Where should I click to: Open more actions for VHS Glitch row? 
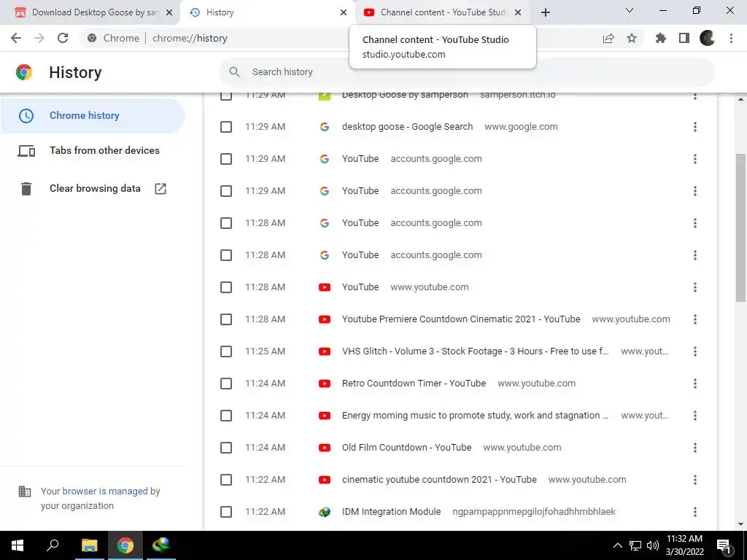(695, 351)
